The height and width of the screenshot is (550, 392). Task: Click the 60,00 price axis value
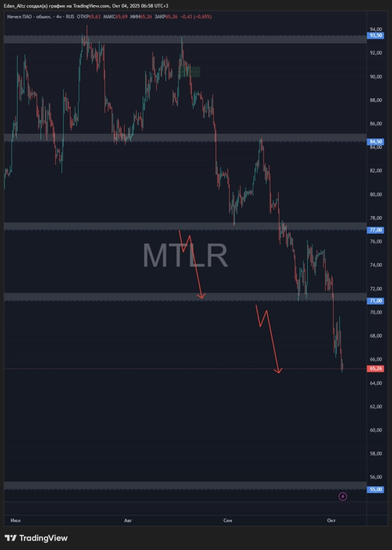pyautogui.click(x=376, y=430)
